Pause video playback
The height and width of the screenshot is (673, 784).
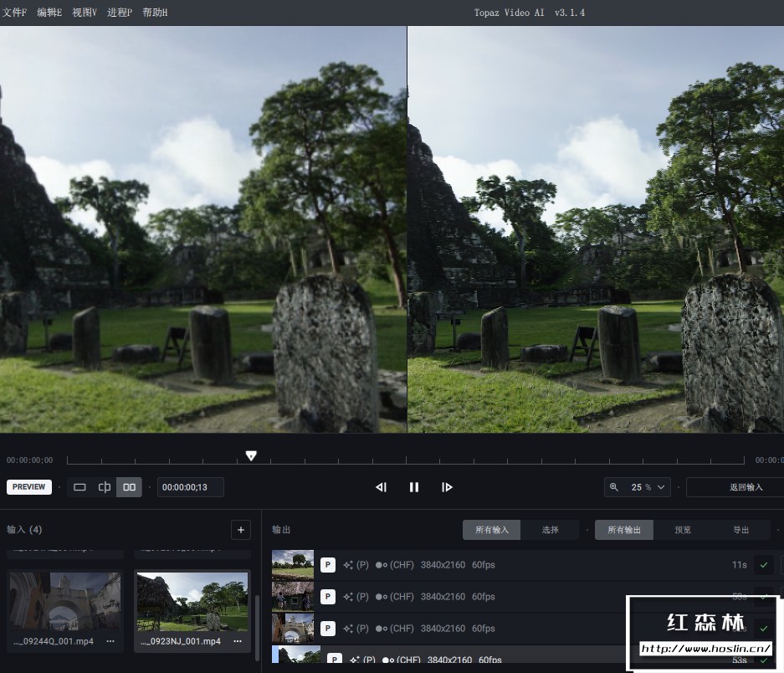(x=414, y=487)
